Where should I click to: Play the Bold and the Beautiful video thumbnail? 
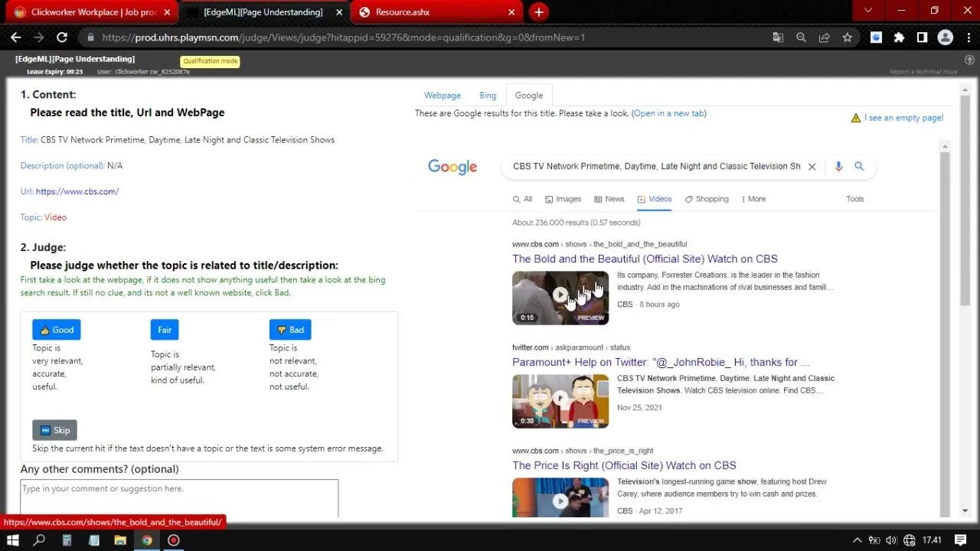(x=560, y=298)
